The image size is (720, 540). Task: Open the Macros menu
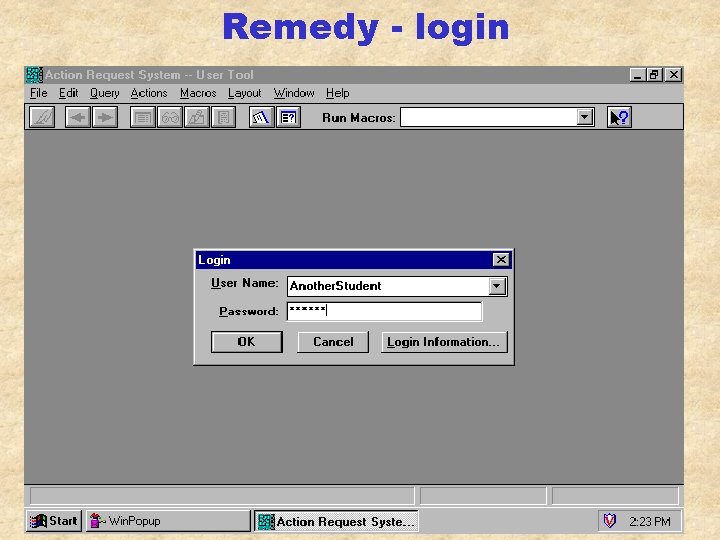(198, 93)
